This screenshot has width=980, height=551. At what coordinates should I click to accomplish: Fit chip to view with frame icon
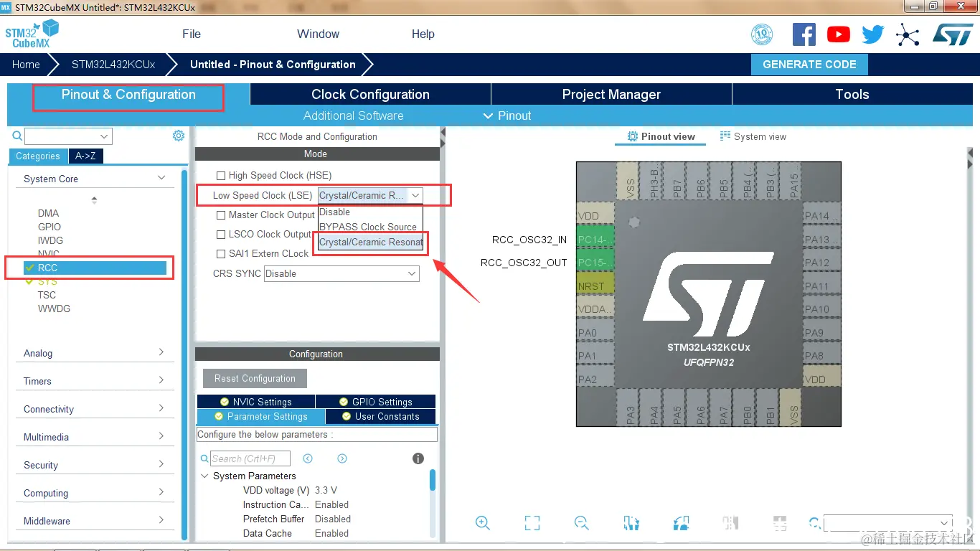coord(532,523)
